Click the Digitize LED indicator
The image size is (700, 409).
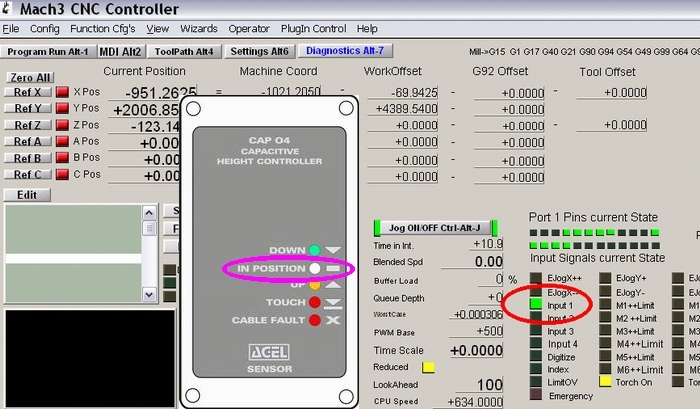536,357
